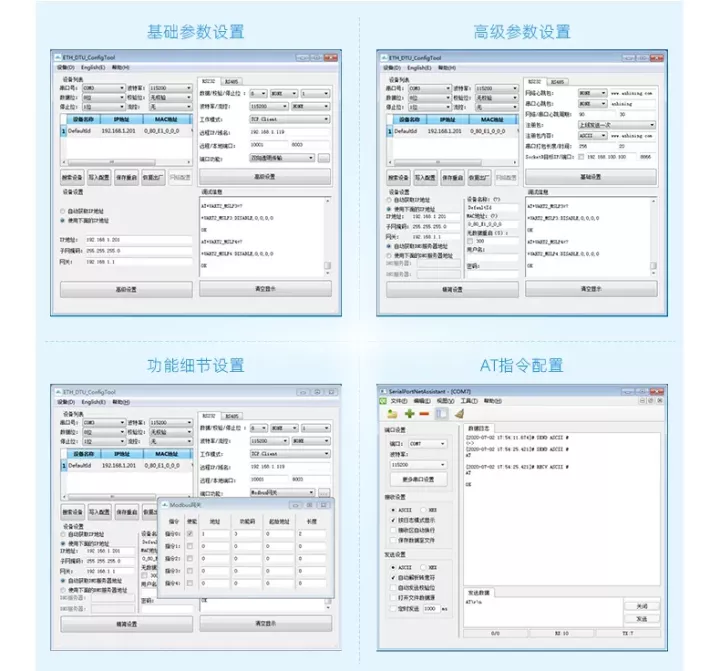This screenshot has height=671, width=720.
Task: Open 工具(T) menu in SerialPortNetAssistant
Action: coord(469,401)
